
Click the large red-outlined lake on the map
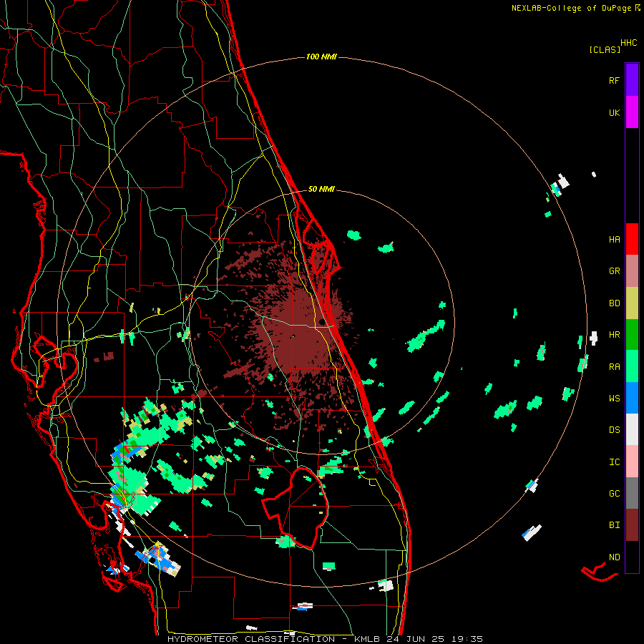296,507
